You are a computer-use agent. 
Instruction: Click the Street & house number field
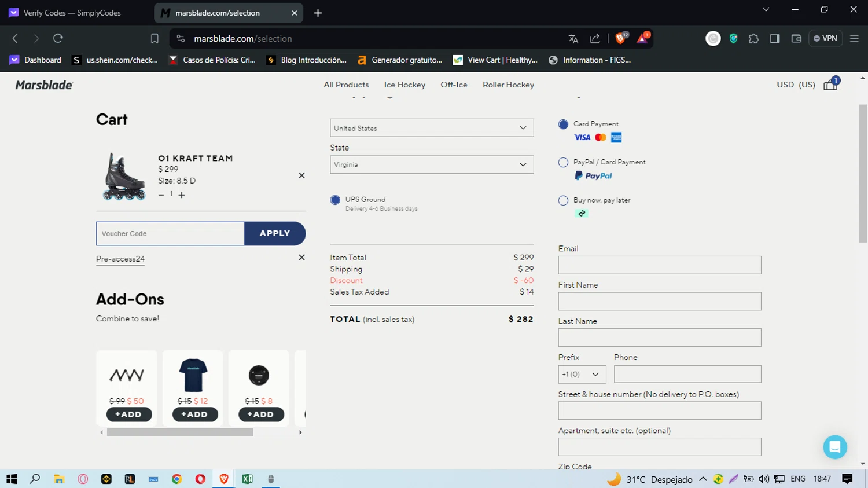point(660,410)
